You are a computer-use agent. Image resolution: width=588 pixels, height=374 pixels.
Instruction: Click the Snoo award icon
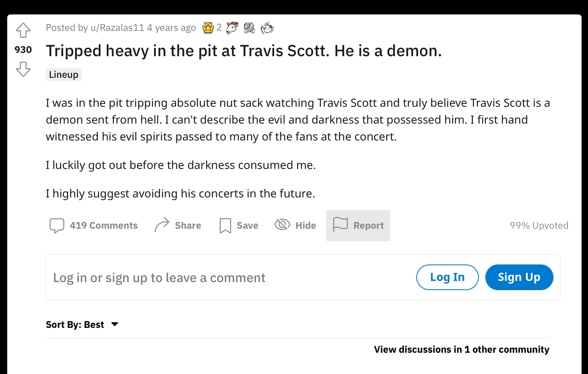coord(267,28)
